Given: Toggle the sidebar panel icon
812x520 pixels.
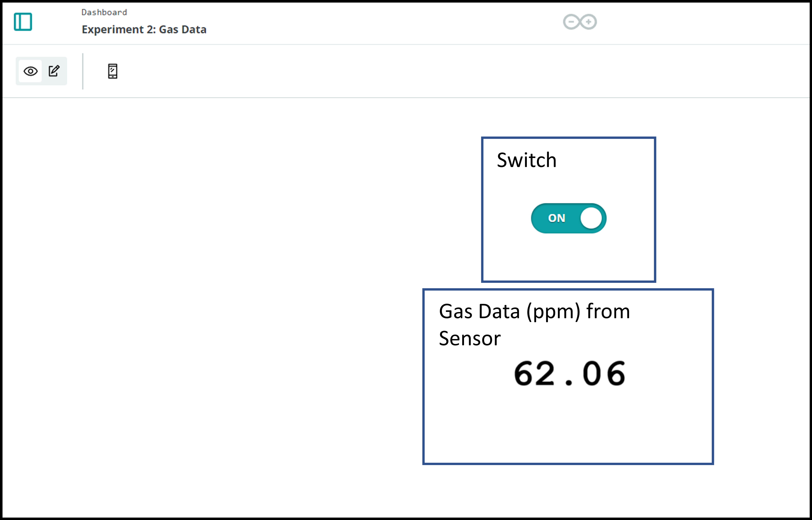Looking at the screenshot, I should pos(23,22).
